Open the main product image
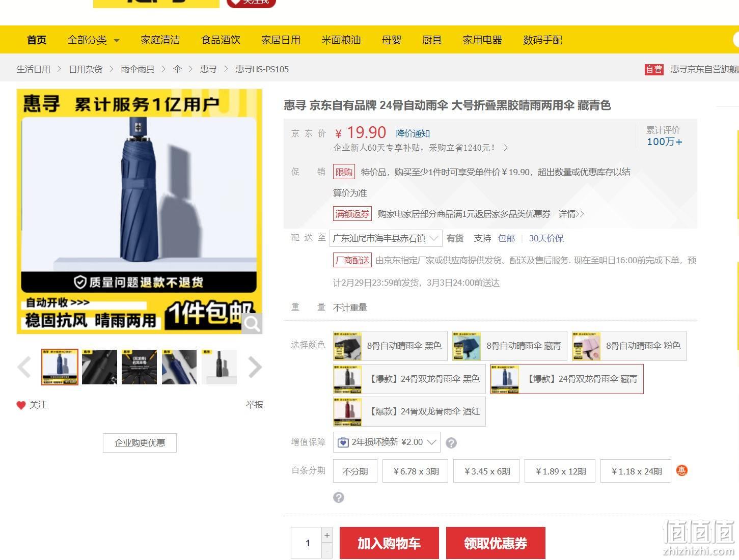This screenshot has height=560, width=739. point(139,211)
